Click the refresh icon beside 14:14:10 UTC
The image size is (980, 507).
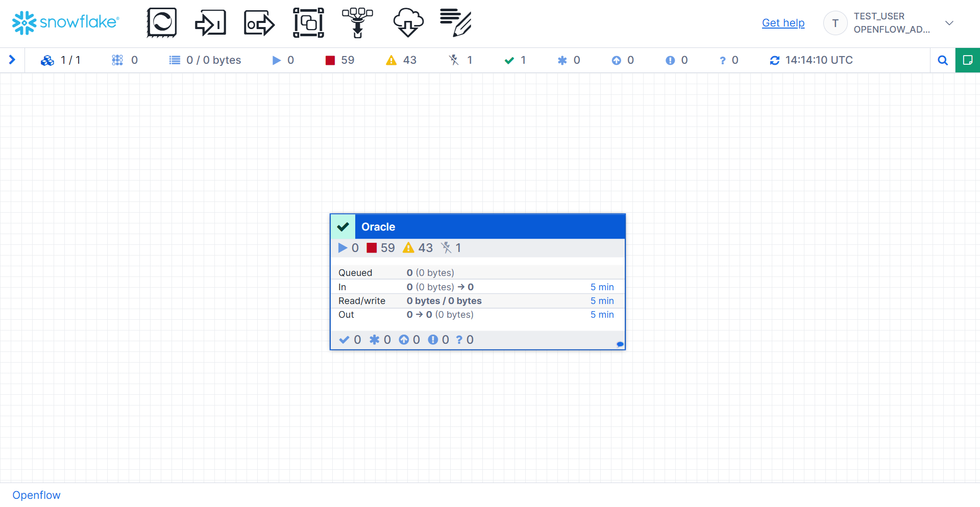tap(775, 60)
